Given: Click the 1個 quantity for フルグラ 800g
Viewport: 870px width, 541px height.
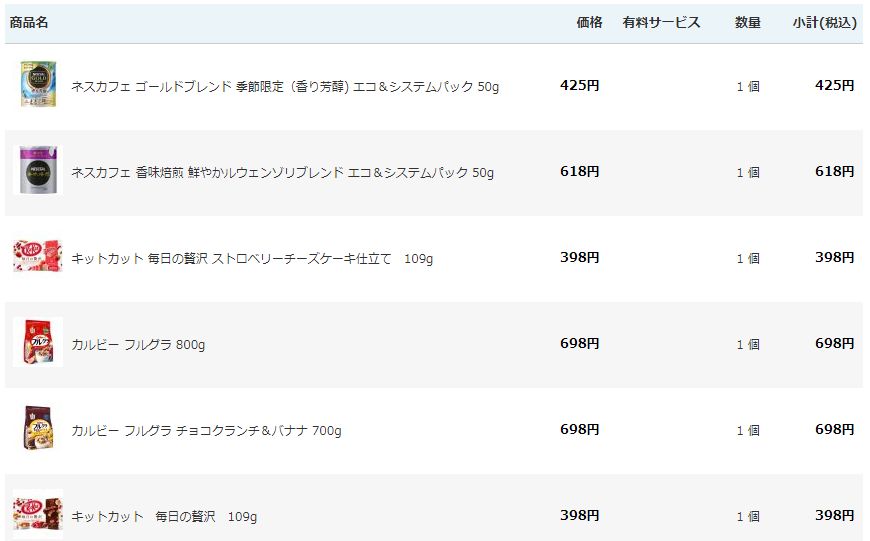Looking at the screenshot, I should tap(747, 345).
